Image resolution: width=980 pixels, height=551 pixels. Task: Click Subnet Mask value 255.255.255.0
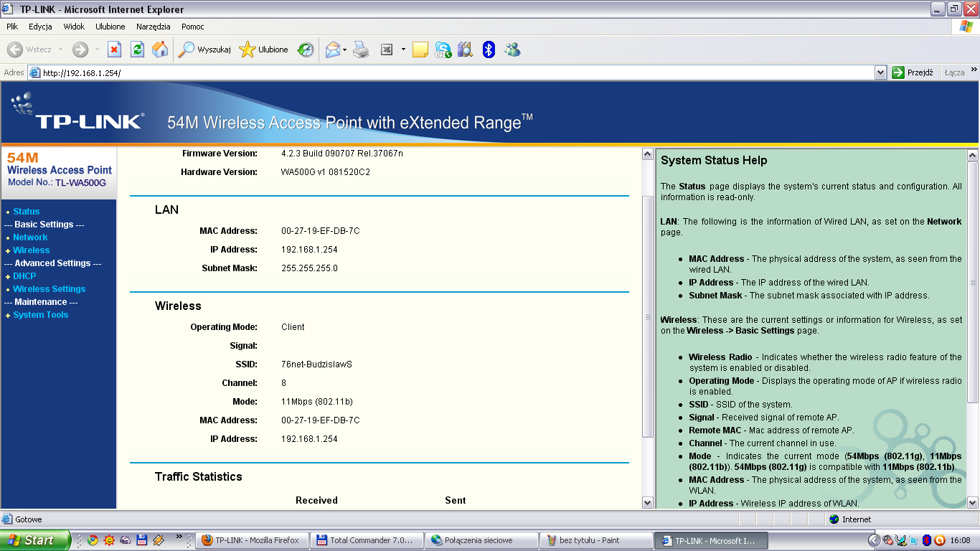pos(309,268)
